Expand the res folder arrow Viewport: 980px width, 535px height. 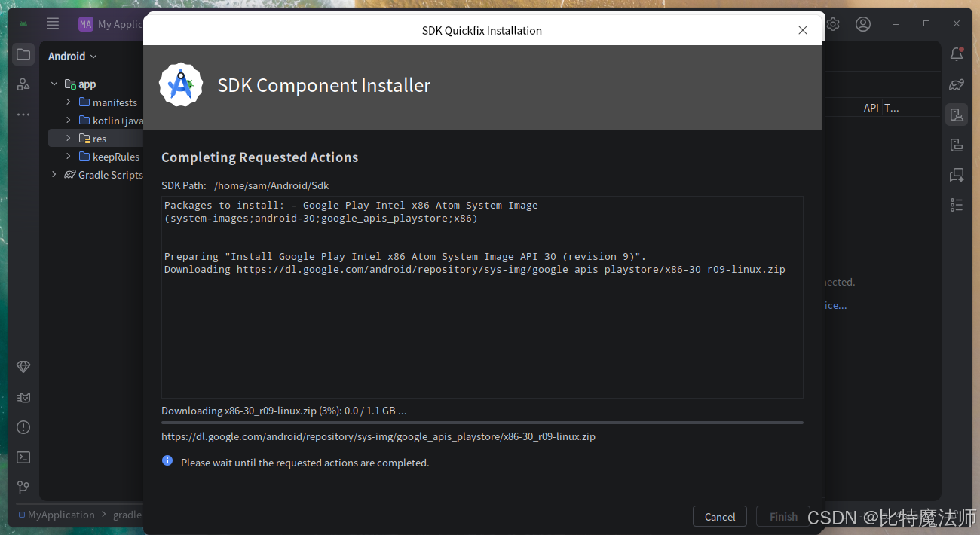69,138
